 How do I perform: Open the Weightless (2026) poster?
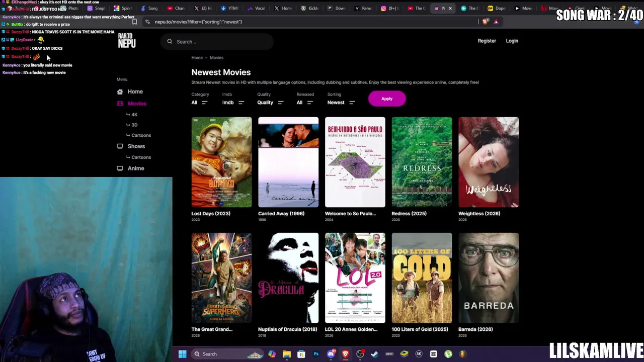tap(489, 162)
